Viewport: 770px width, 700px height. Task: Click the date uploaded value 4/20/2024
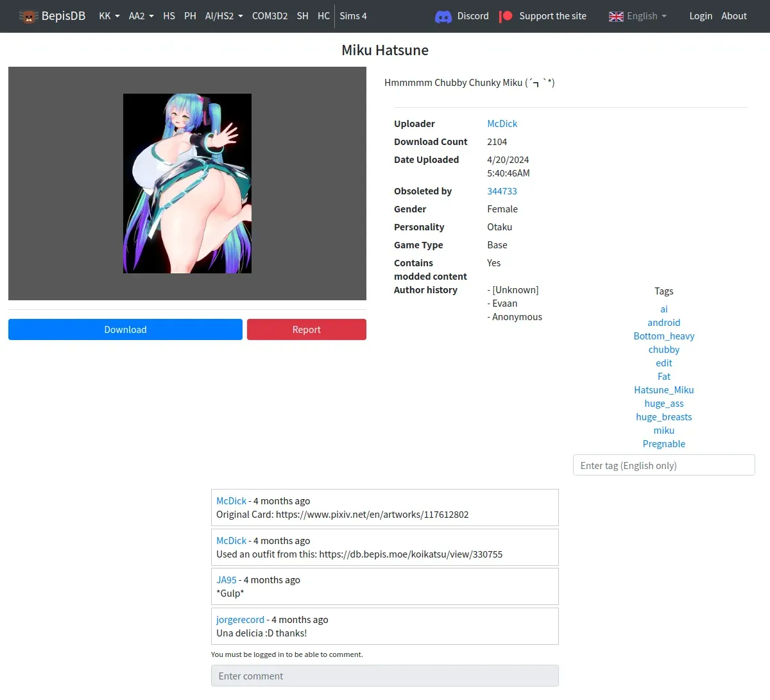coord(508,160)
